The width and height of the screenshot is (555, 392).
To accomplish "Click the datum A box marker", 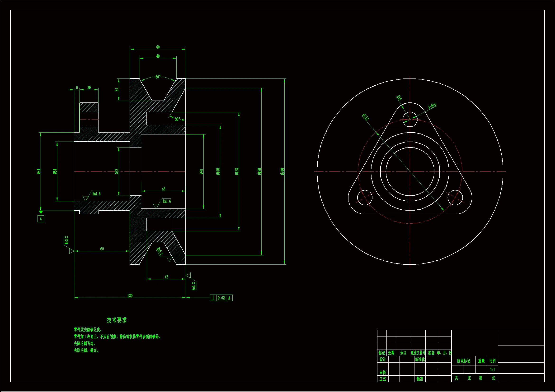I will (x=41, y=219).
